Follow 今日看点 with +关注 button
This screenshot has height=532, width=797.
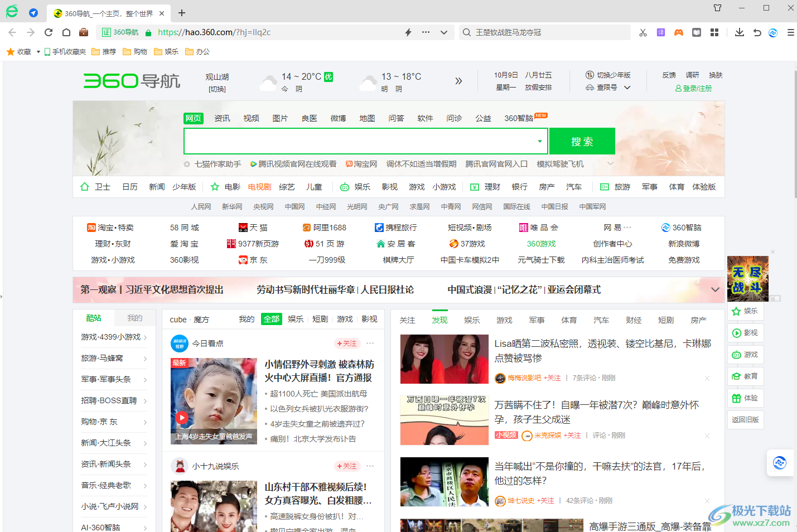(x=347, y=343)
